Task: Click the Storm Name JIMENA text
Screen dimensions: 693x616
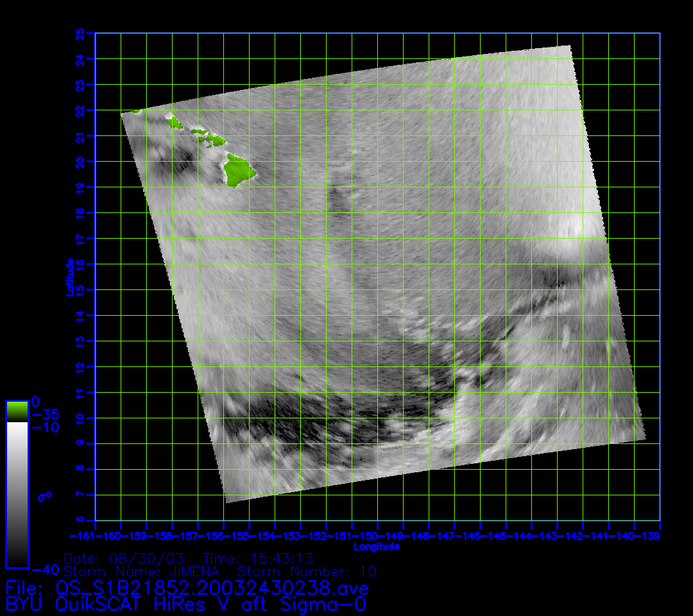Action: point(142,571)
